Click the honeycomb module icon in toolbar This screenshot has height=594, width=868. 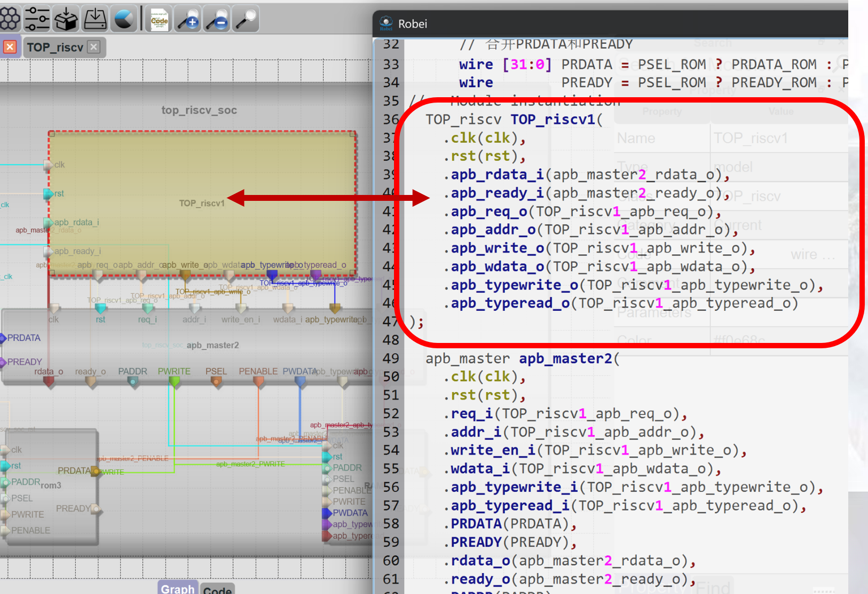pos(10,19)
